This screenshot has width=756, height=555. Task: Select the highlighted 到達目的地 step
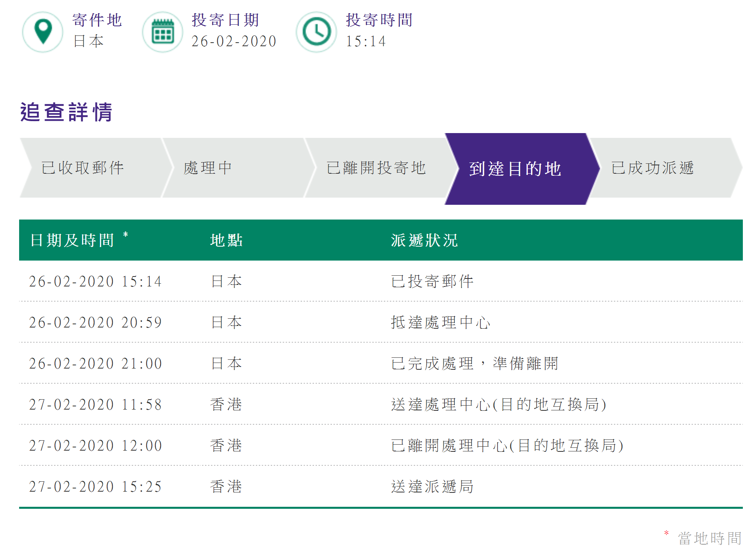pos(522,169)
